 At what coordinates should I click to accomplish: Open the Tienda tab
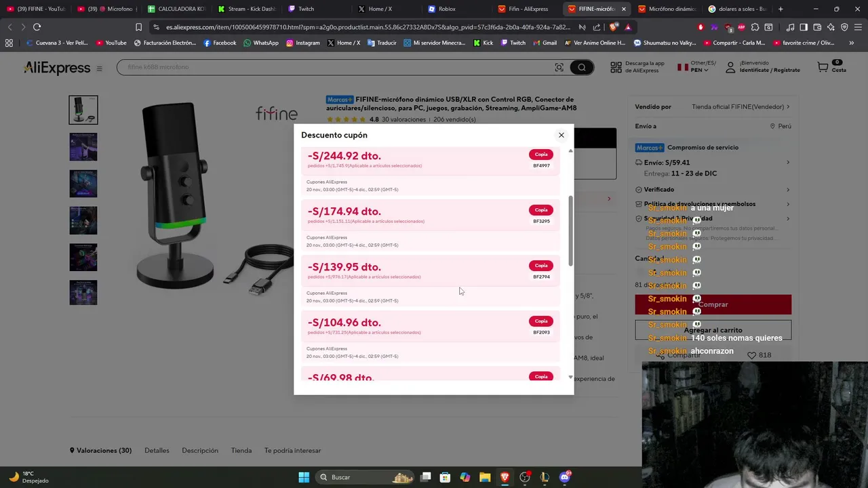tap(241, 450)
